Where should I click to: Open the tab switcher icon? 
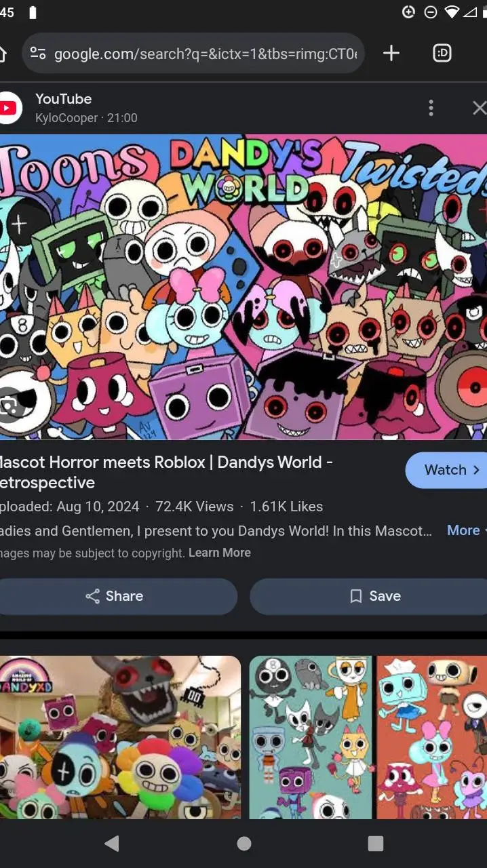click(x=442, y=54)
